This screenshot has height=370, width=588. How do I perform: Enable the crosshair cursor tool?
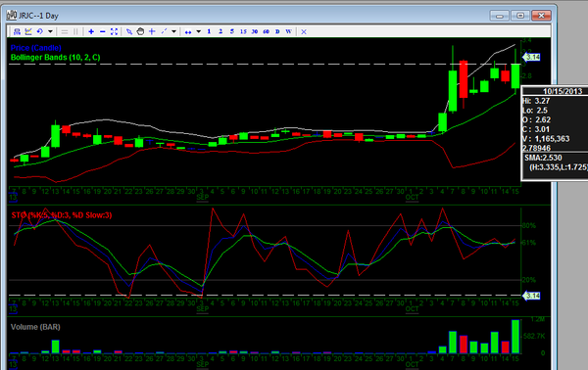pyautogui.click(x=152, y=32)
